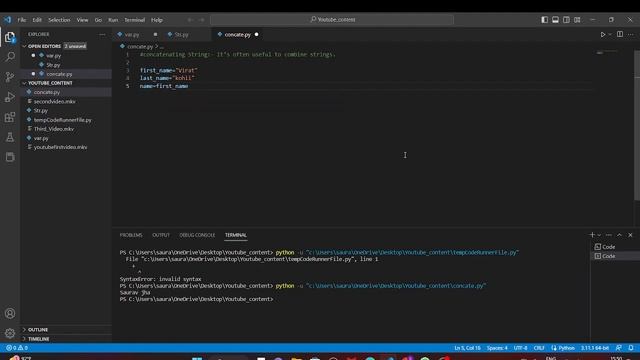Create new terminal with plus icon
640x360 pixels.
(x=592, y=235)
